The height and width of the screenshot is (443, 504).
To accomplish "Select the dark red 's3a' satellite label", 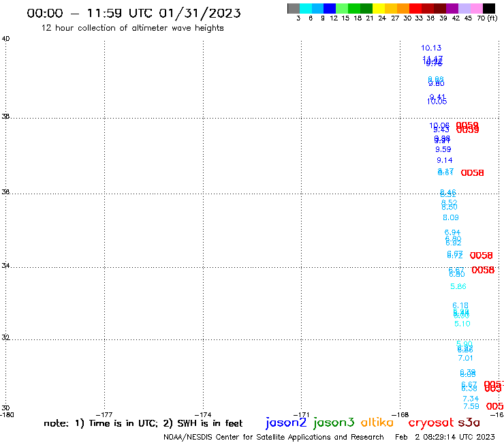I will tap(469, 423).
